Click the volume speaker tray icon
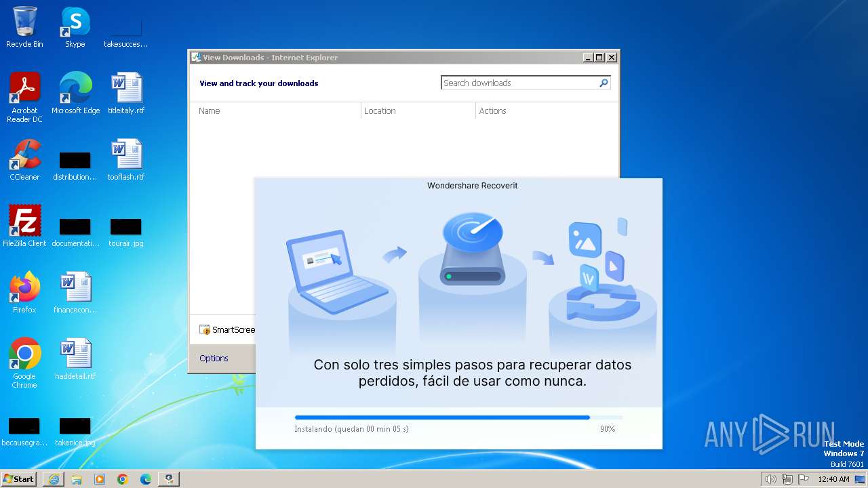The width and height of the screenshot is (868, 488). click(x=770, y=479)
